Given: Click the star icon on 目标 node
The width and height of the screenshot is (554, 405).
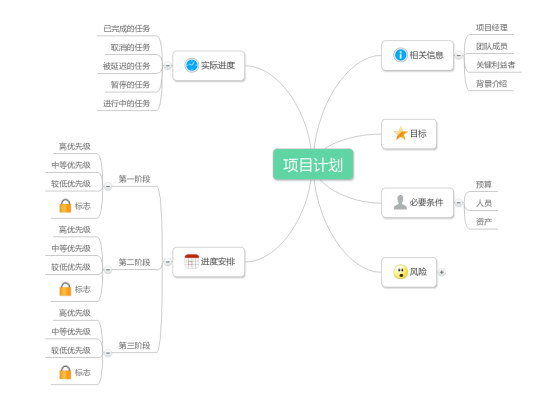Looking at the screenshot, I should coord(401,133).
